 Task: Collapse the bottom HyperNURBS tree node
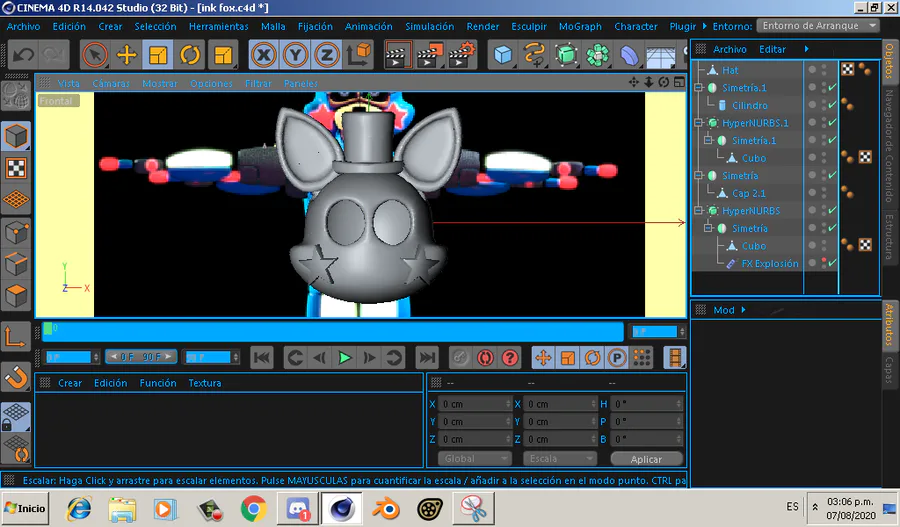click(x=699, y=211)
